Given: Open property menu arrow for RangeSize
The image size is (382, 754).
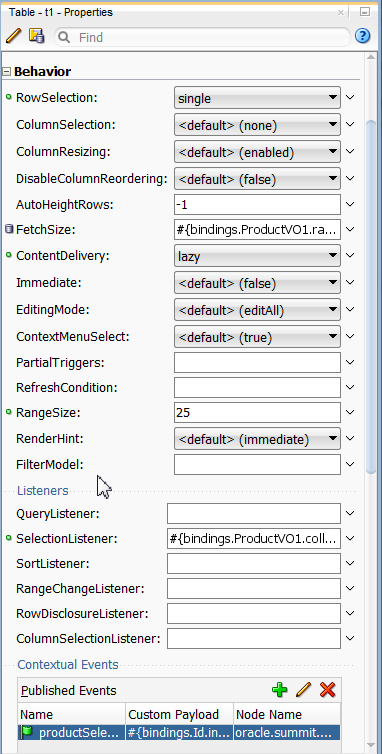Looking at the screenshot, I should (x=350, y=412).
